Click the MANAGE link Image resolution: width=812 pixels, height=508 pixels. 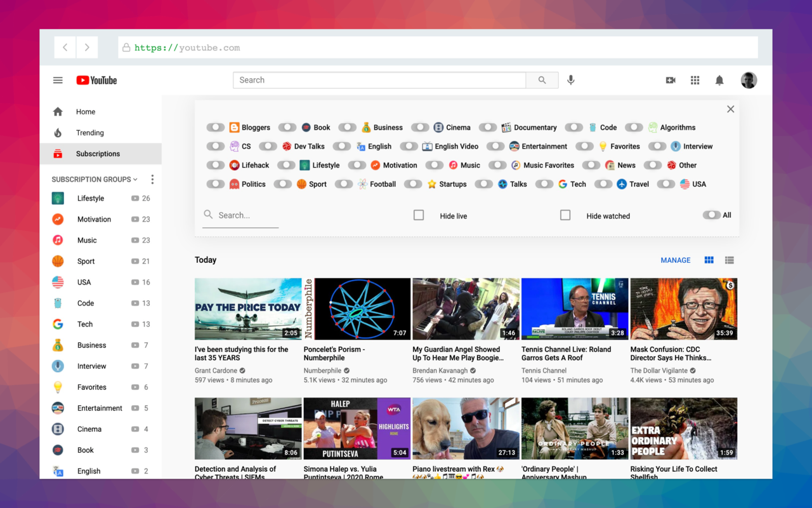coord(676,260)
